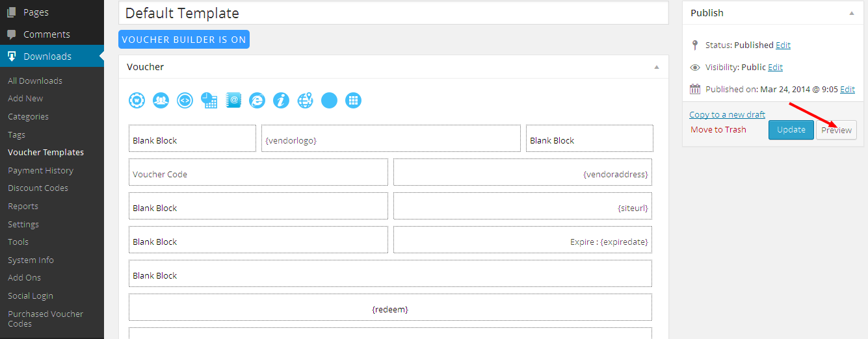Click the people group icon
The width and height of the screenshot is (868, 339).
click(161, 100)
